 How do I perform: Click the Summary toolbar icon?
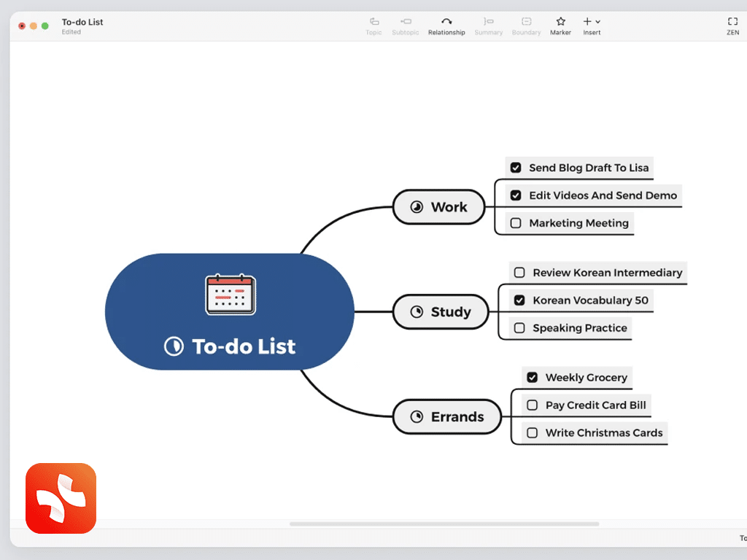click(x=488, y=23)
